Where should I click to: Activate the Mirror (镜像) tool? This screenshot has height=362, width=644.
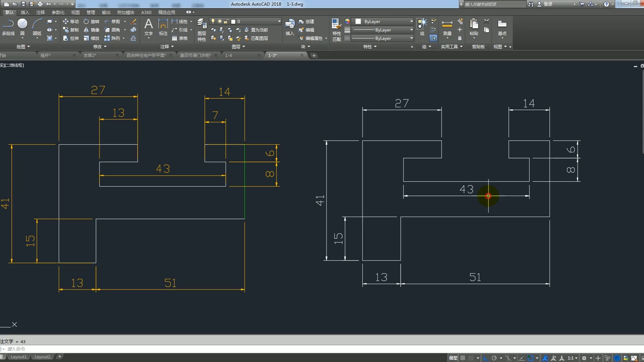(x=91, y=30)
